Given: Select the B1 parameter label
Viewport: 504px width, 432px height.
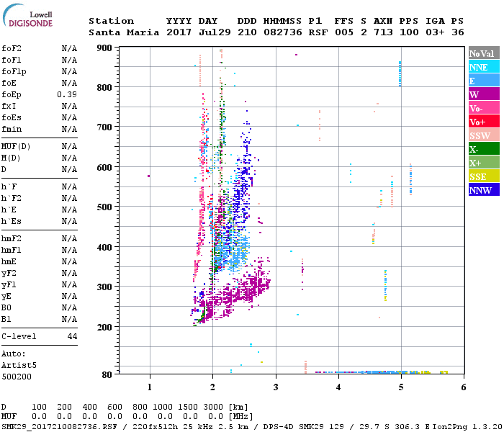Looking at the screenshot, I should pos(6,320).
